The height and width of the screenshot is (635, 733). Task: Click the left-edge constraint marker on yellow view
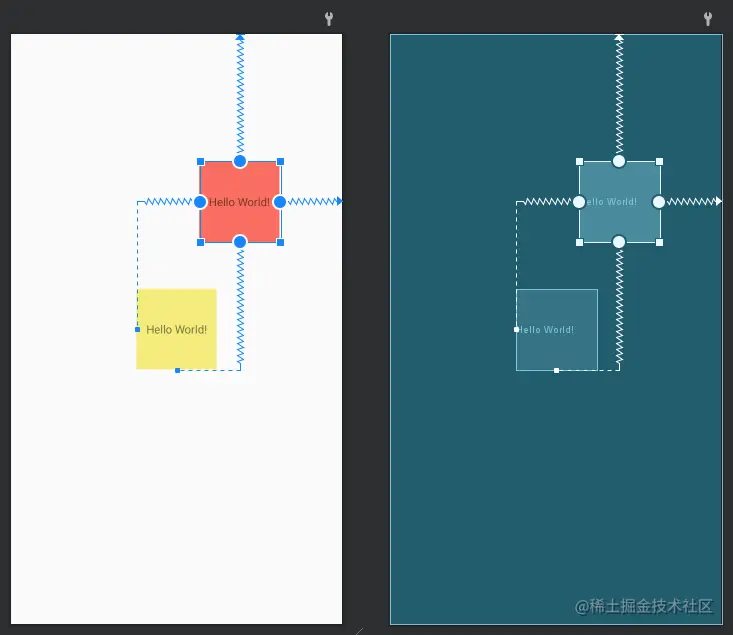click(137, 330)
